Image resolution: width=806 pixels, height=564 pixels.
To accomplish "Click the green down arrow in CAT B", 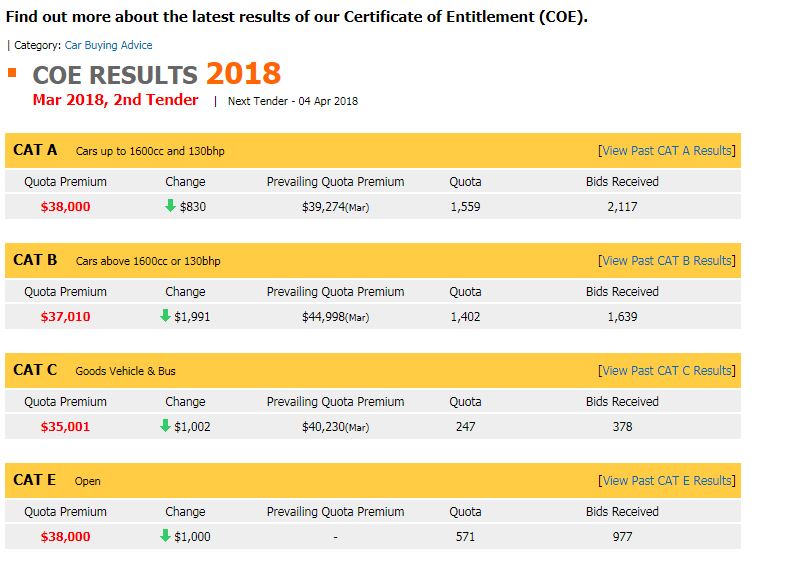I will [165, 316].
